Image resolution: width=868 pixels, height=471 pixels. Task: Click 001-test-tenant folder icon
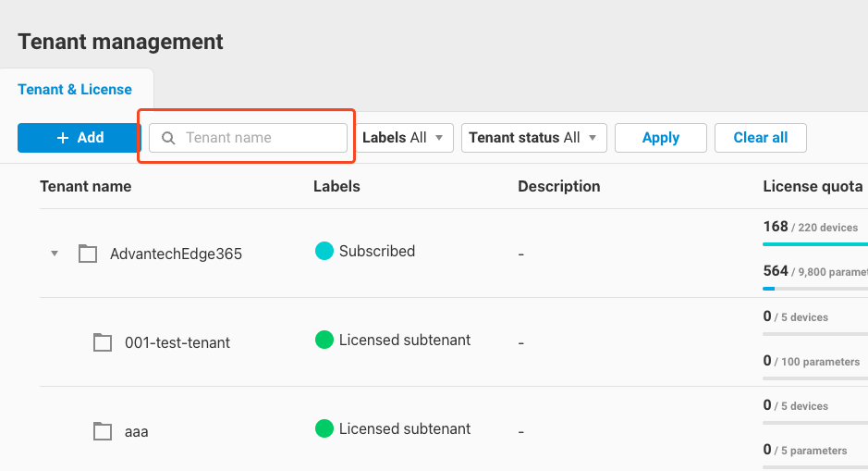coord(103,342)
